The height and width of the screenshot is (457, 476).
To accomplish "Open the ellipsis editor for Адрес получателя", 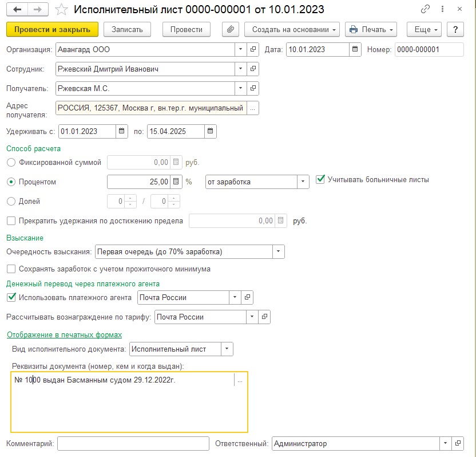I will (x=252, y=108).
